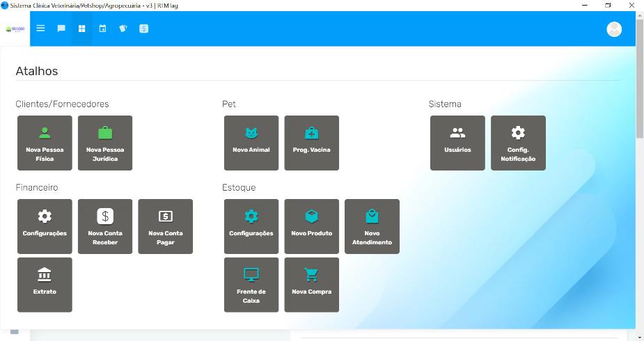Image resolution: width=644 pixels, height=341 pixels.
Task: Click Nova Conta Receber tile
Action: pos(105,226)
